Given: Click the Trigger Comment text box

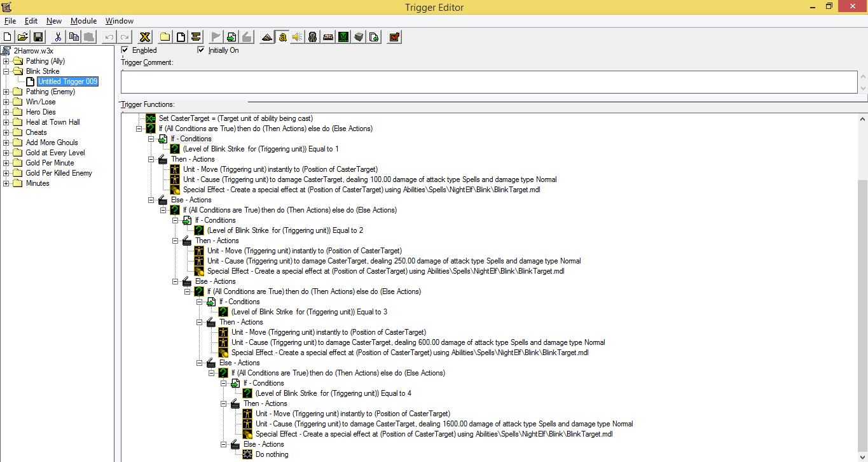Looking at the screenshot, I should coord(488,81).
